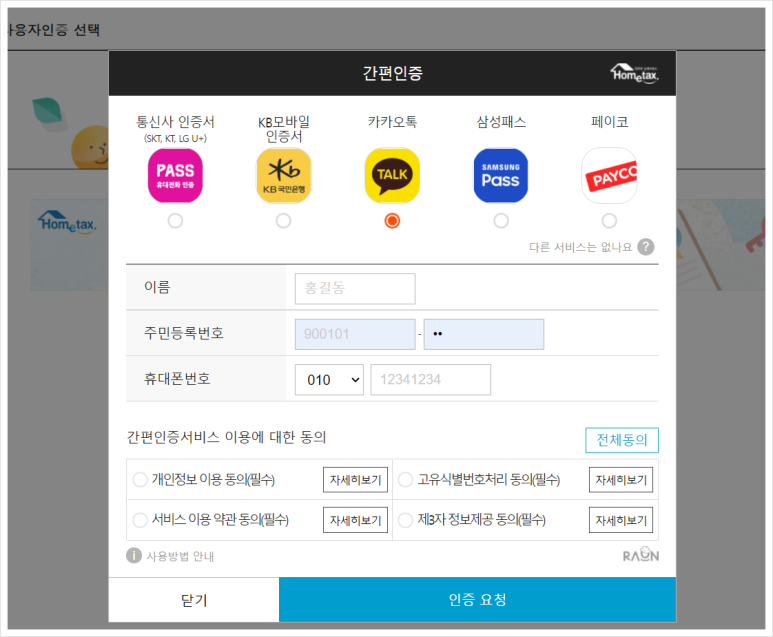The image size is (773, 637).
Task: Check 제3자 정보제공 동의(필수)
Action: pyautogui.click(x=405, y=520)
